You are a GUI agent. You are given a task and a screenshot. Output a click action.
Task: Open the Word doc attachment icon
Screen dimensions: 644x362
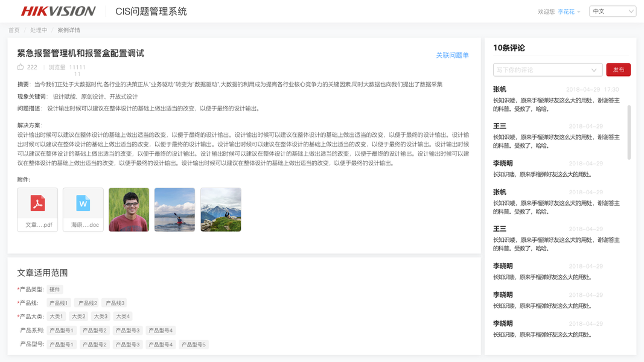pyautogui.click(x=83, y=203)
